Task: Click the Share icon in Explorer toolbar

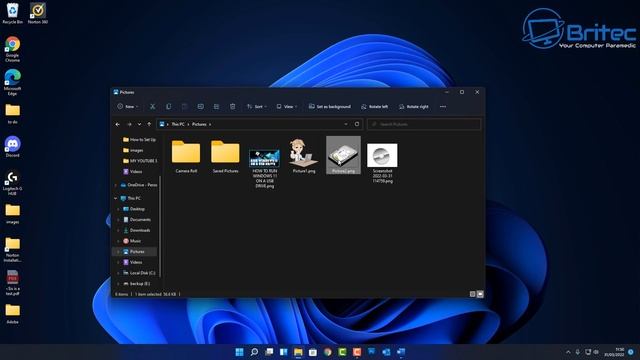Action: click(x=216, y=107)
